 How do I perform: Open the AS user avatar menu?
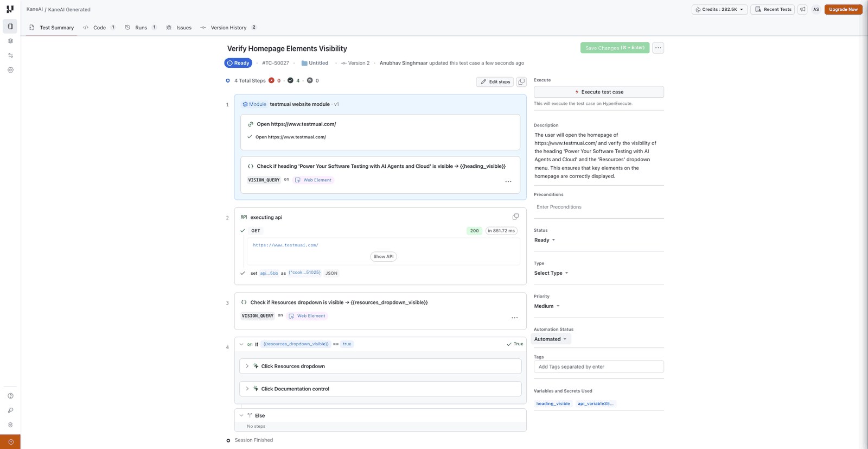pos(816,9)
